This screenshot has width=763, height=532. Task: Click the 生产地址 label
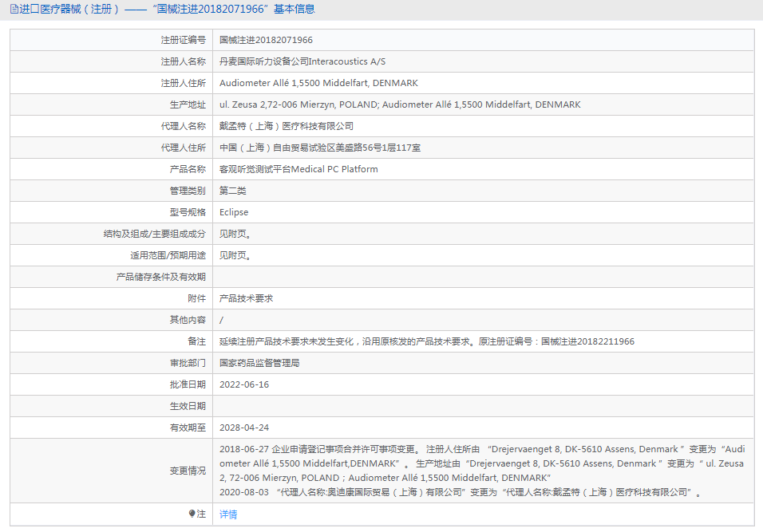188,104
